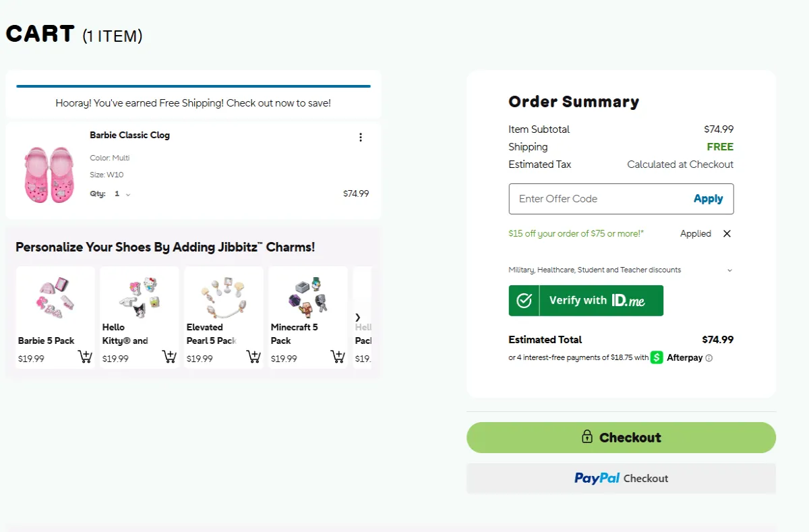Click the Afterpay info icon
The width and height of the screenshot is (809, 532).
point(708,357)
